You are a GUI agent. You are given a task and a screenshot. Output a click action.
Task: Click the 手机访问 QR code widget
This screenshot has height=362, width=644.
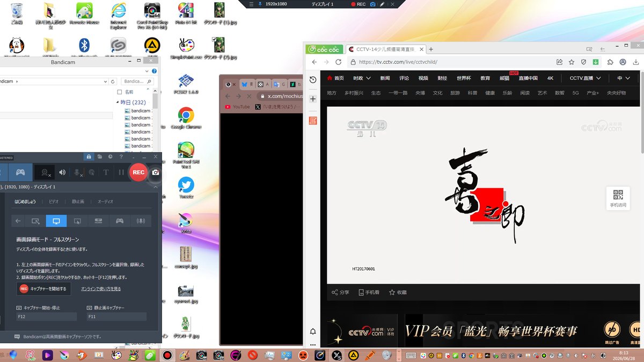(x=618, y=198)
